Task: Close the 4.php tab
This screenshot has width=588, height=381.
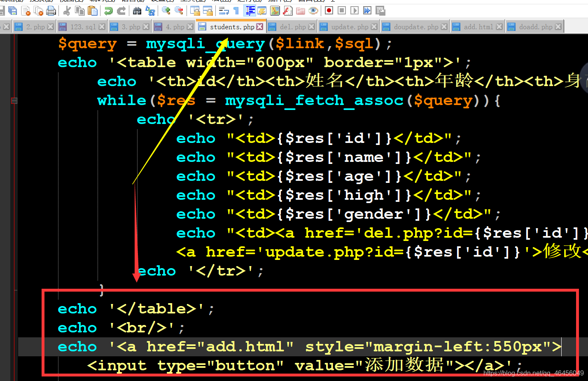Action: coord(190,27)
